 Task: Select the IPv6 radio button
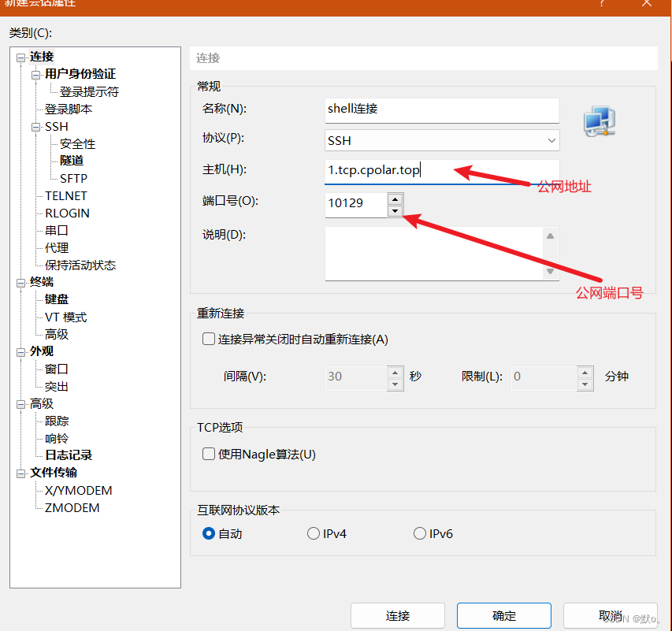point(420,533)
